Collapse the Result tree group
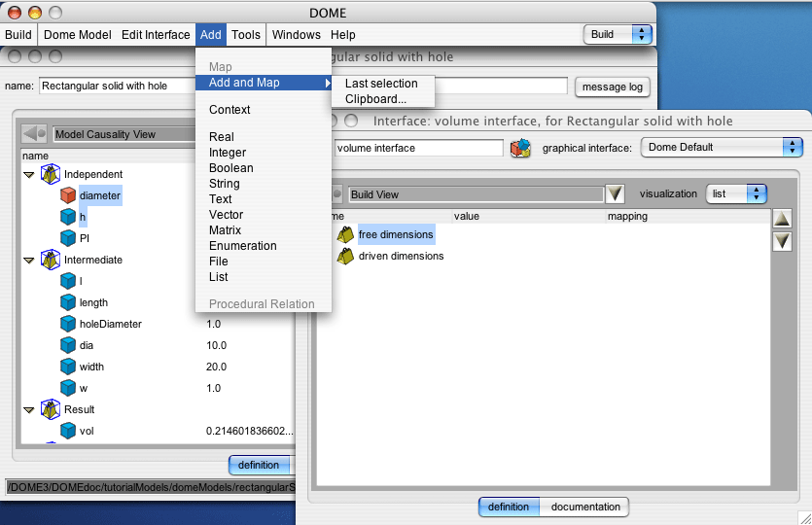This screenshot has width=812, height=525. pyautogui.click(x=29, y=410)
